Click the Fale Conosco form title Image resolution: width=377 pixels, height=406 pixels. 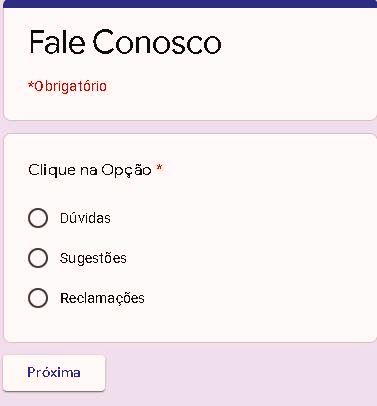(125, 42)
